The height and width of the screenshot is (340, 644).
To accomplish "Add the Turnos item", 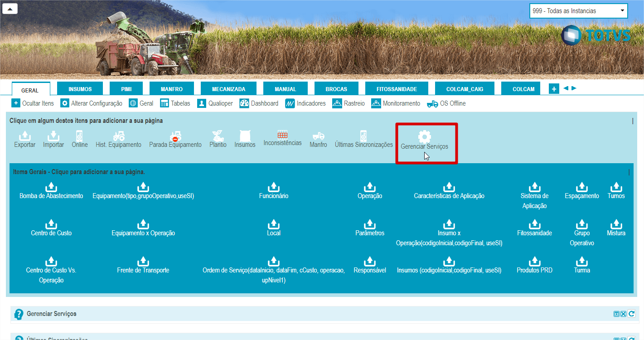I will [616, 190].
